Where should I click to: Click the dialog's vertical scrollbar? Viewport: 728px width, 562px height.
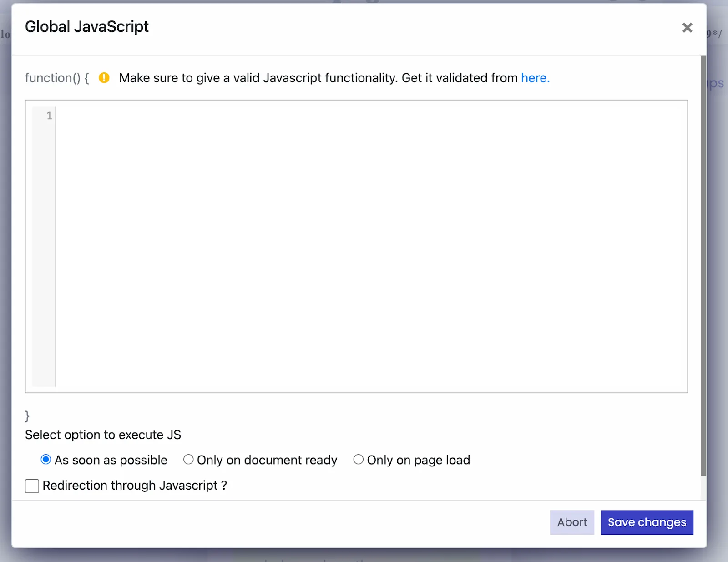coord(703,266)
